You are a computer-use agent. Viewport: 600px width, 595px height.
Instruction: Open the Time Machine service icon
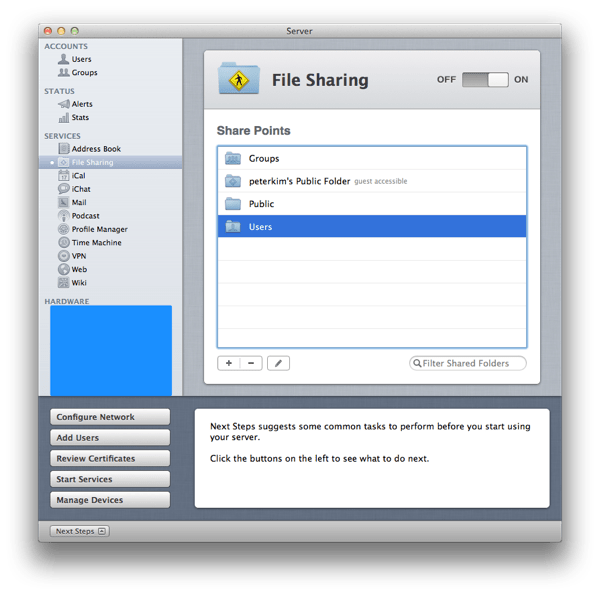[x=64, y=243]
